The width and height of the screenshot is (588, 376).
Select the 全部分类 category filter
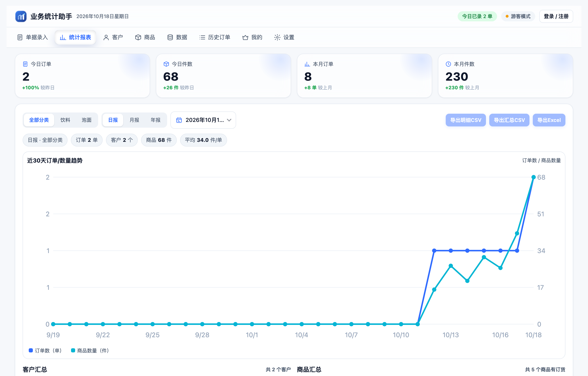[39, 120]
